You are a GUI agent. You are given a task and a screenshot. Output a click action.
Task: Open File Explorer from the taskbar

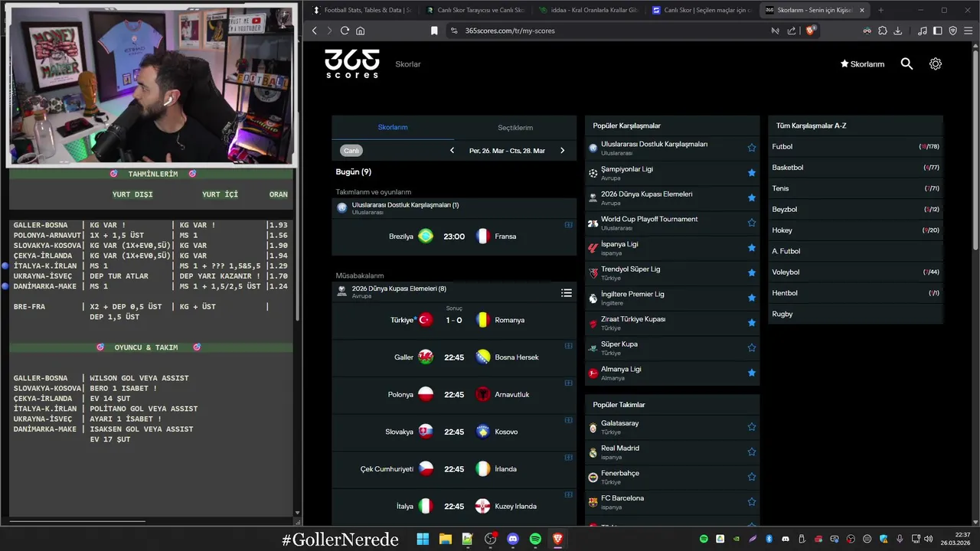[x=445, y=540]
